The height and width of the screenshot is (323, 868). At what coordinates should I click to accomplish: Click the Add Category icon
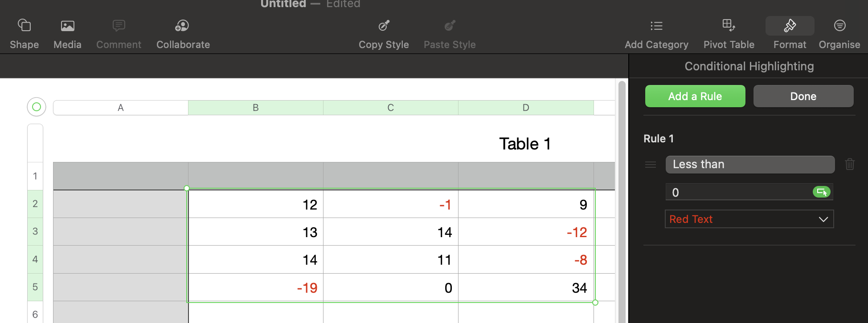click(x=656, y=26)
